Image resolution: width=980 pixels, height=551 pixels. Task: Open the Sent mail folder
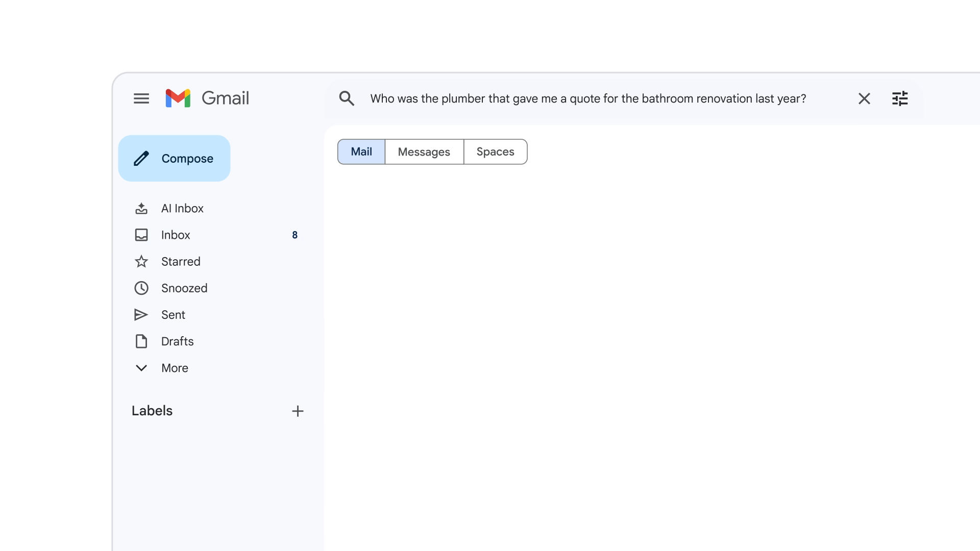173,315
